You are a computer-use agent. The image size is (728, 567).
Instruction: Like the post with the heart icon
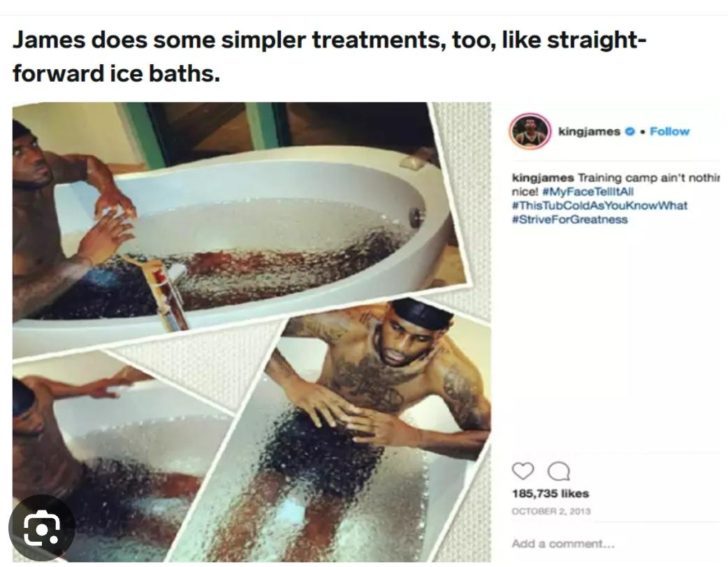523,473
